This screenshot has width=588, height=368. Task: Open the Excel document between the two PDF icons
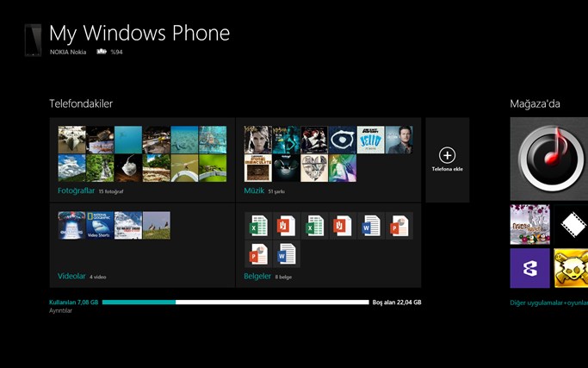(x=314, y=225)
